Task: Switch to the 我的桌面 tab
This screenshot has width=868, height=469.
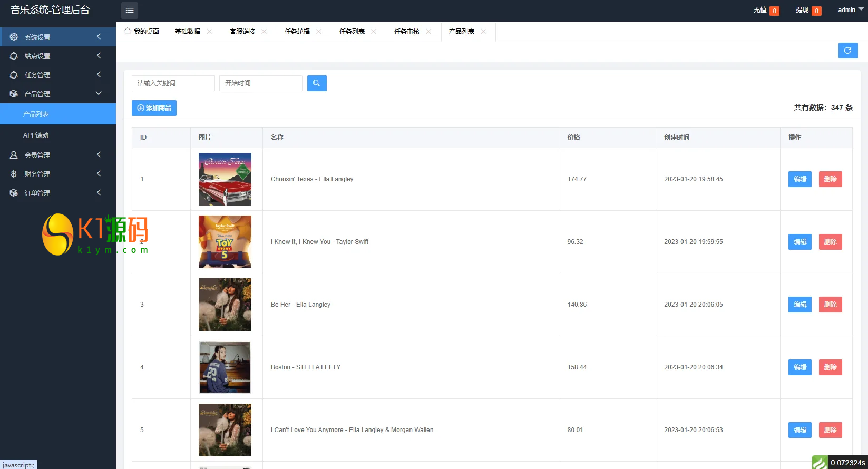Action: pos(142,32)
